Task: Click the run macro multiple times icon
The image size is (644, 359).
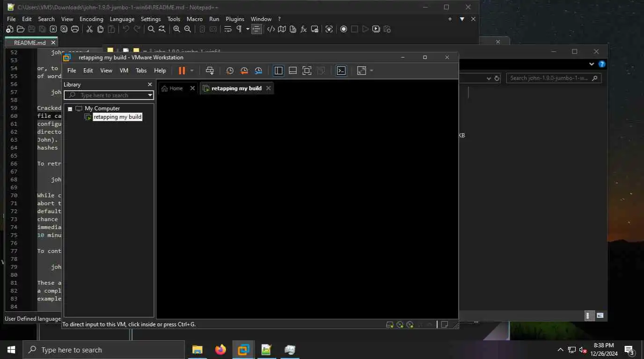Action: tap(376, 29)
